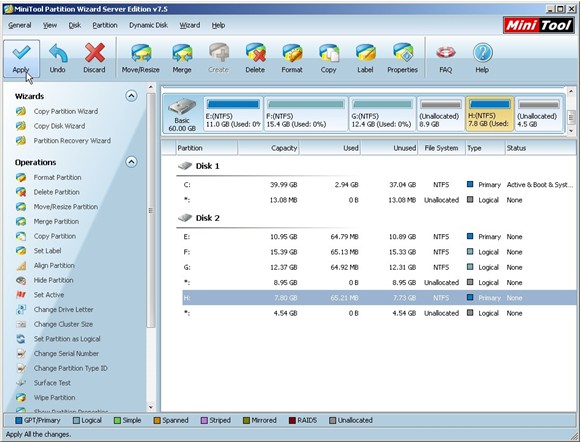Open partition Properties from toolbar
The image size is (581, 443).
[402, 59]
